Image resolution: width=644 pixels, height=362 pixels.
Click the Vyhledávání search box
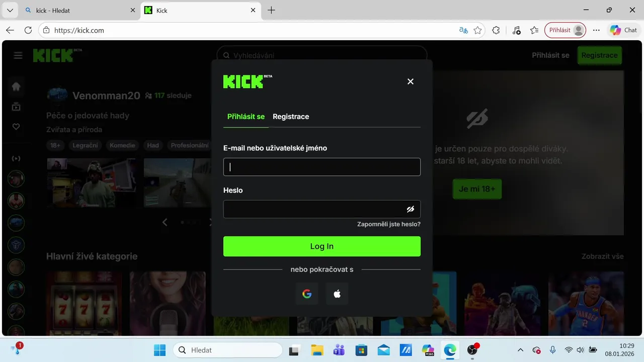point(322,55)
